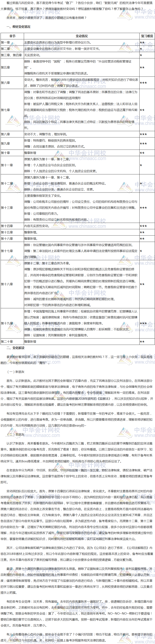This screenshot has width=155, height=644.
Task: Click "整章新增。" in the 第十六章 row
Action: point(31,239)
